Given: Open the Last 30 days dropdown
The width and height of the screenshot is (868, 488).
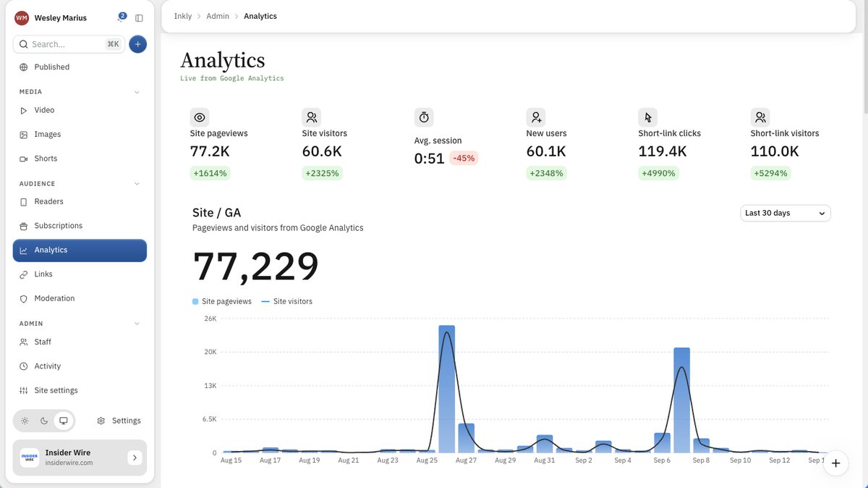Looking at the screenshot, I should point(786,213).
